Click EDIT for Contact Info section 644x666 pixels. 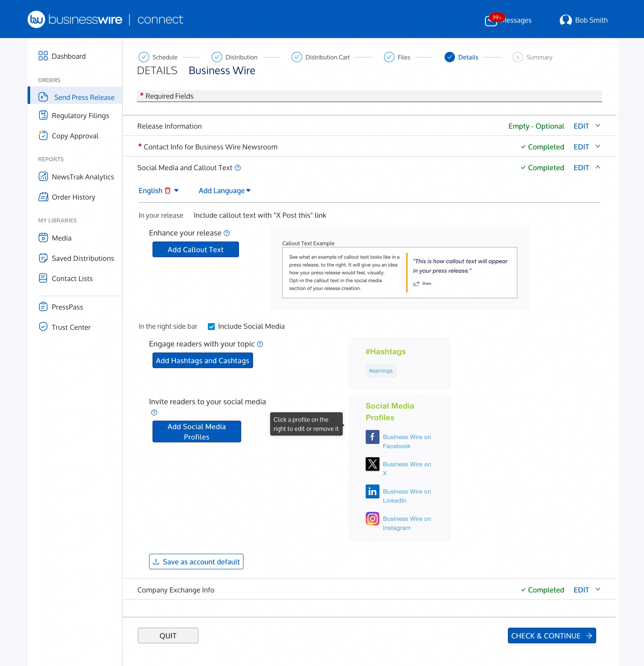point(581,147)
